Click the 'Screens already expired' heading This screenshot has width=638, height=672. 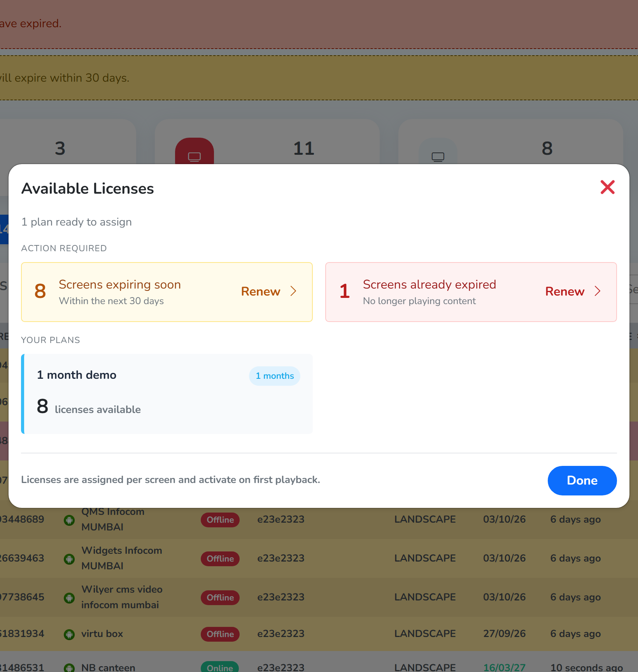click(429, 284)
